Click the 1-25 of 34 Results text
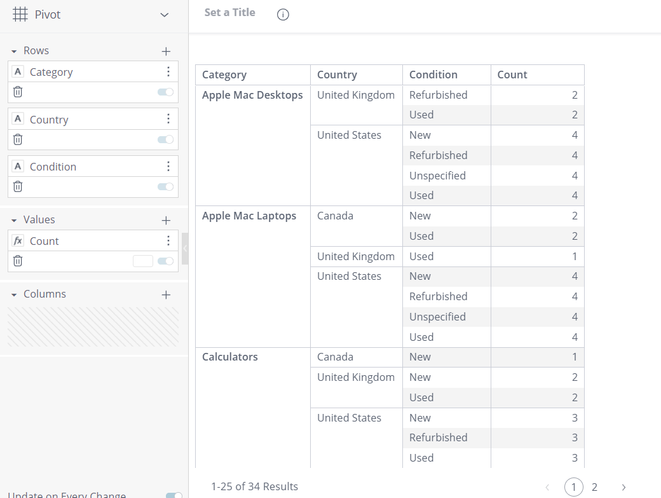 pos(254,487)
